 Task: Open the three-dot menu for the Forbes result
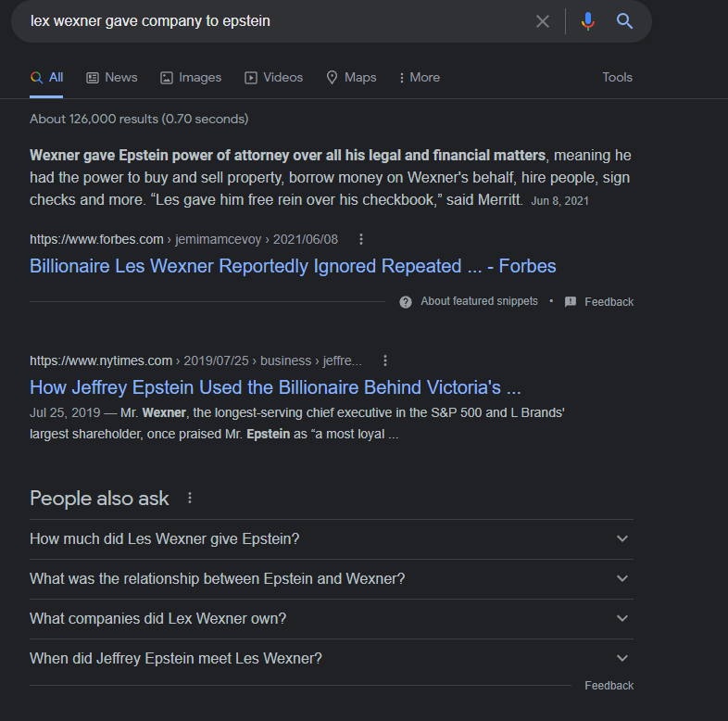click(361, 239)
